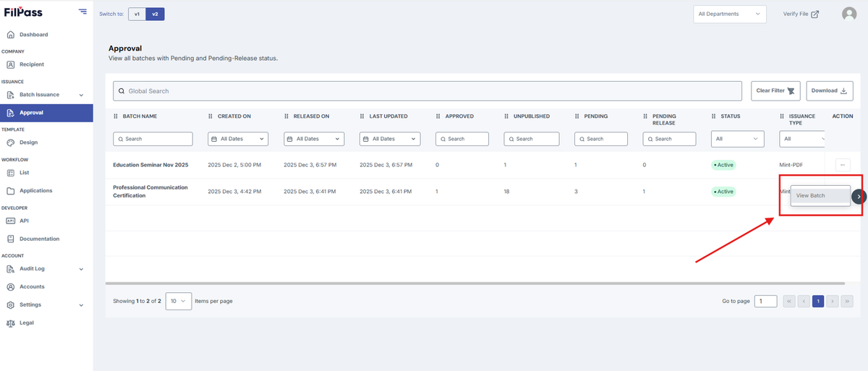Go to the previous page
This screenshot has height=371, width=868.
point(804,301)
